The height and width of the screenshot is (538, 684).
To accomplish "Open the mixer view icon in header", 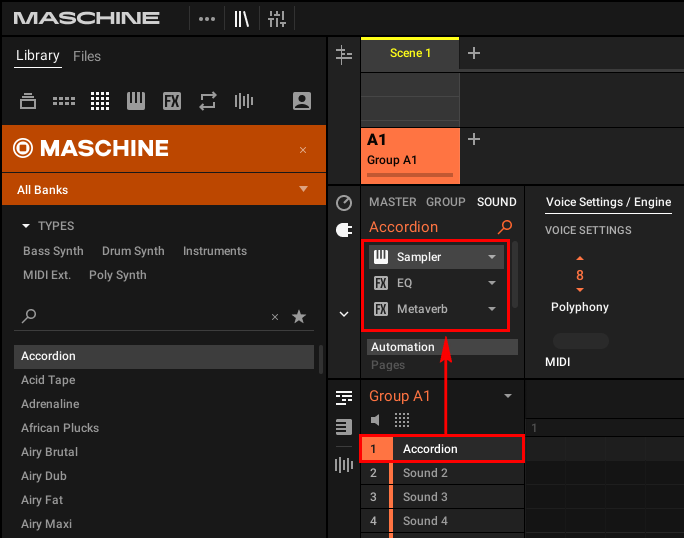I will tap(277, 19).
